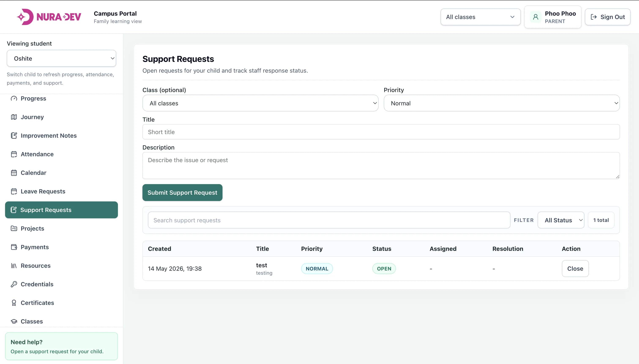Click the Need help? support card
Viewport: 639px width, 364px height.
coord(61,346)
